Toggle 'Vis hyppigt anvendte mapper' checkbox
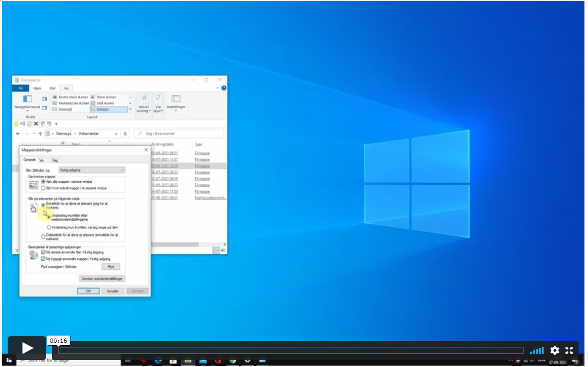 click(43, 259)
